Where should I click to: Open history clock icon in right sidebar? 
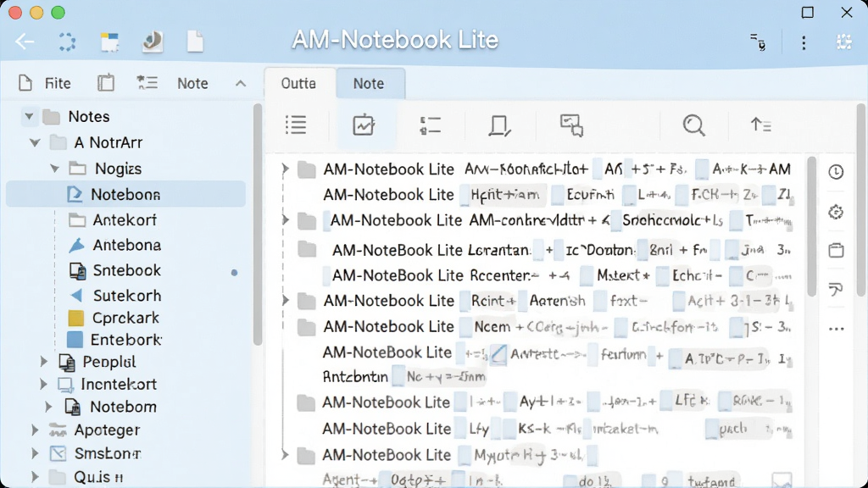pyautogui.click(x=836, y=172)
